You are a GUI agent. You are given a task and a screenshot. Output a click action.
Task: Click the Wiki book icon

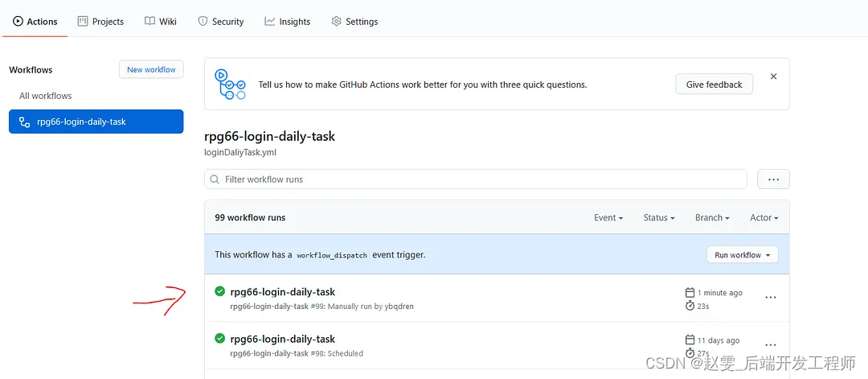pos(149,22)
